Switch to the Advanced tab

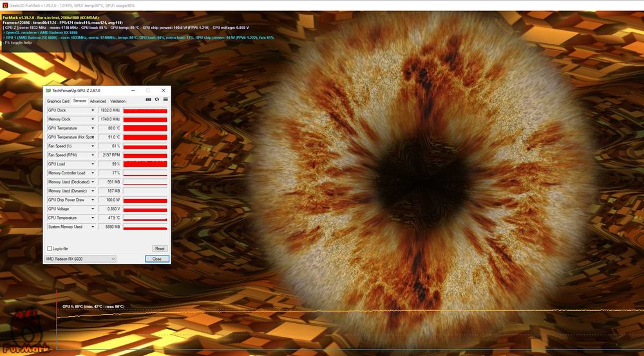pos(98,101)
